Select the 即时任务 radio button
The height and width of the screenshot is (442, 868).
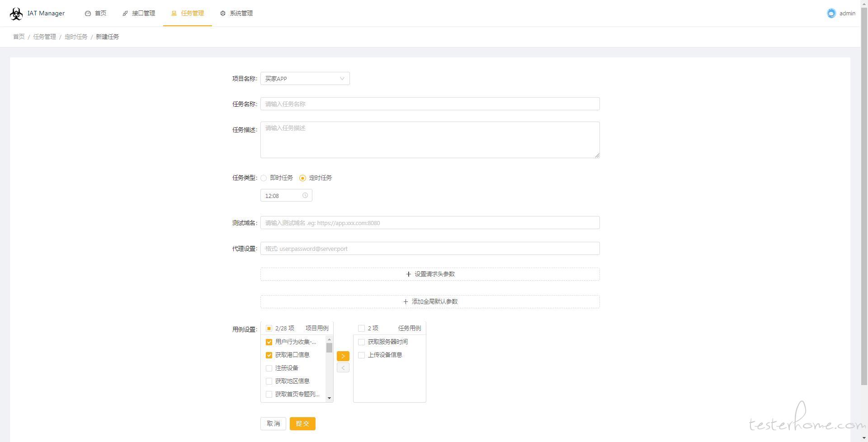tap(264, 178)
